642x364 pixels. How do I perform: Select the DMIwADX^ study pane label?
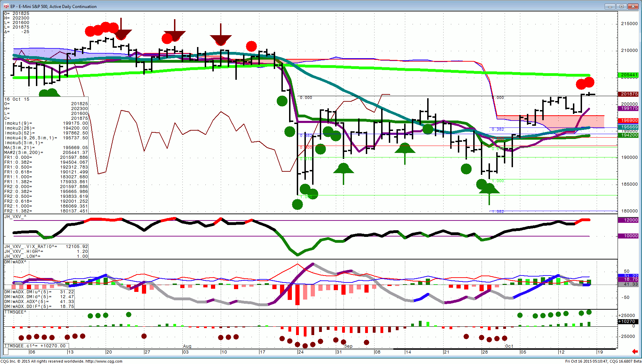pyautogui.click(x=15, y=262)
